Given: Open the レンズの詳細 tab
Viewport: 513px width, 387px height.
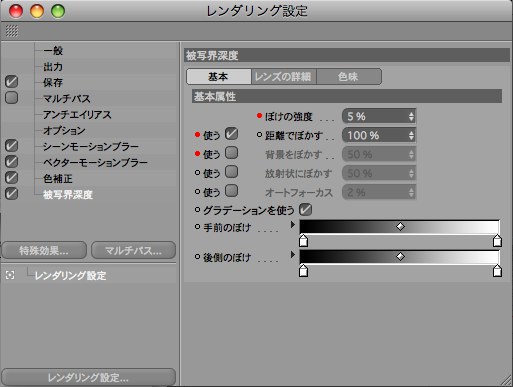Looking at the screenshot, I should (x=283, y=77).
